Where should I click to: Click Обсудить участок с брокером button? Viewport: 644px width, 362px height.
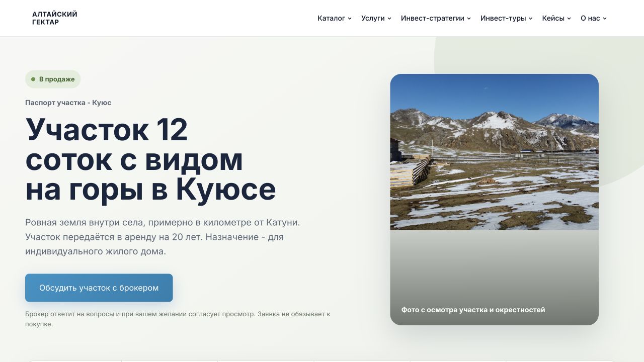99,288
